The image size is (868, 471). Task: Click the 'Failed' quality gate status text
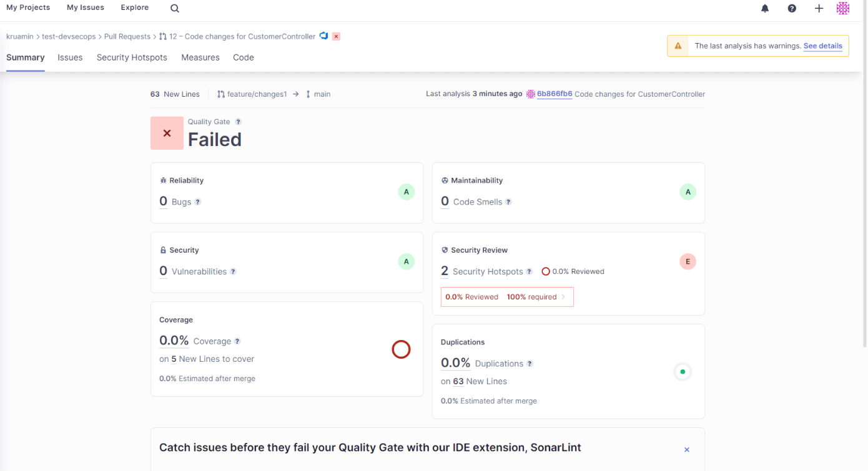tap(215, 140)
